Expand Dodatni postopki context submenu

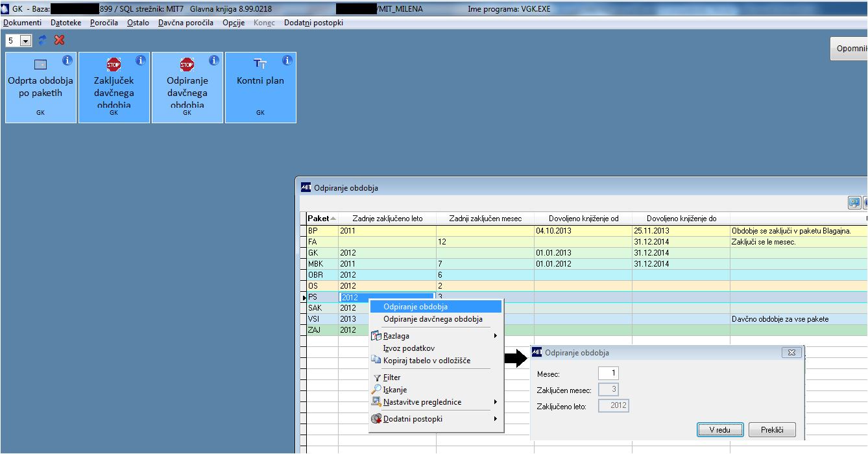(495, 419)
